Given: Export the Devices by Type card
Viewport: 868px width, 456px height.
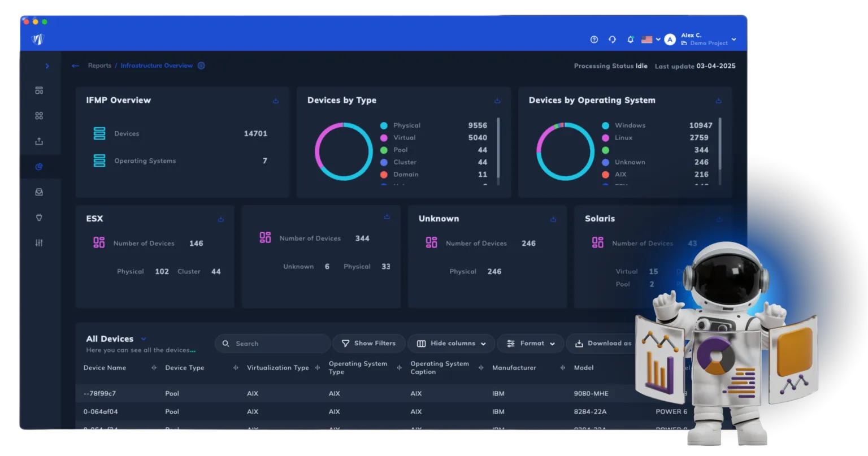Looking at the screenshot, I should click(x=497, y=101).
